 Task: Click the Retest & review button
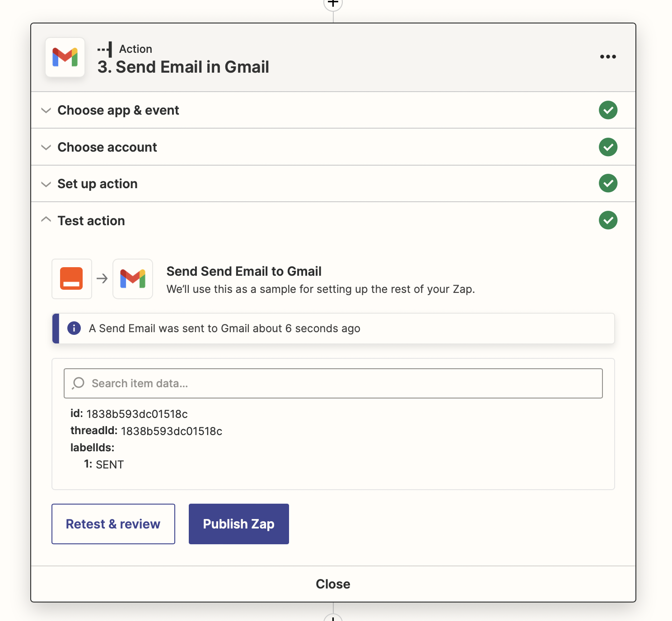tap(113, 524)
